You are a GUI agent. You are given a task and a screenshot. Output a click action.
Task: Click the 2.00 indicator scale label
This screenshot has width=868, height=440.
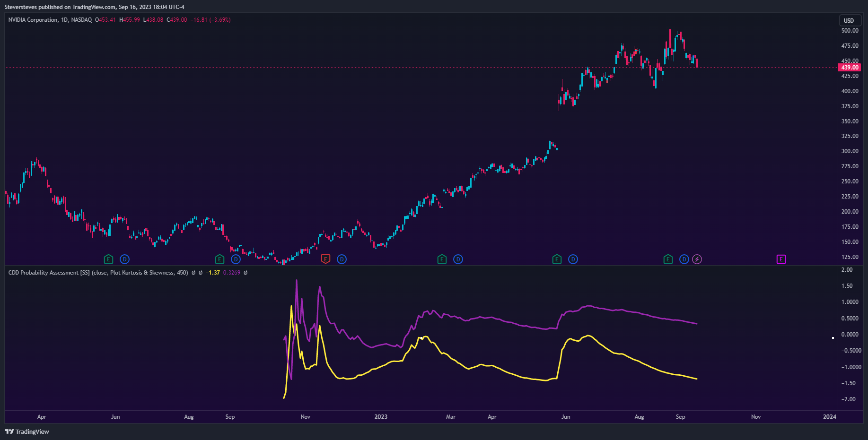[x=847, y=270]
